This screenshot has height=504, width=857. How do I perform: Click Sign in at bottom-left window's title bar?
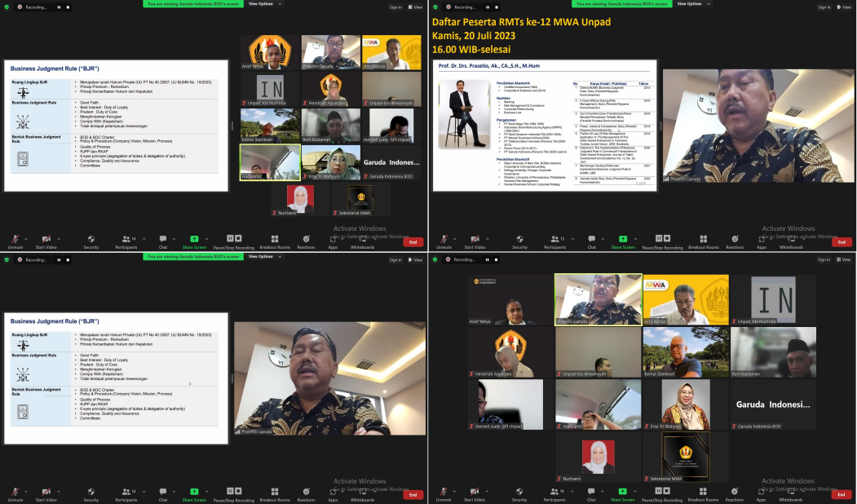coord(395,259)
